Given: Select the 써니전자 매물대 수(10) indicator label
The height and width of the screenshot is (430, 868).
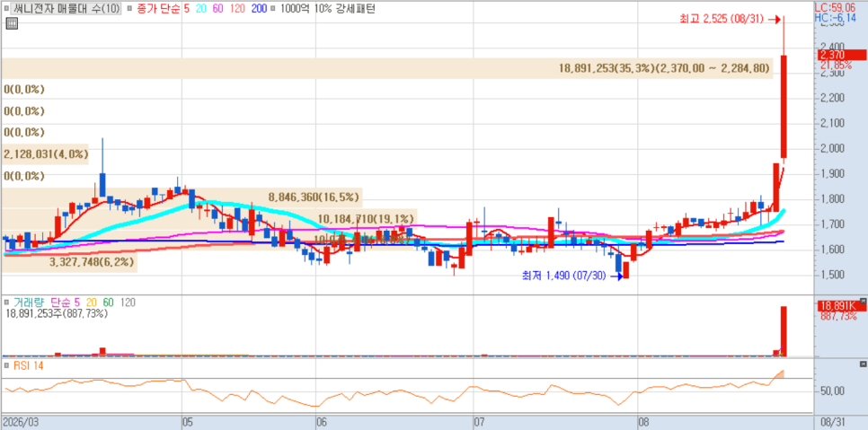Looking at the screenshot, I should 66,9.
